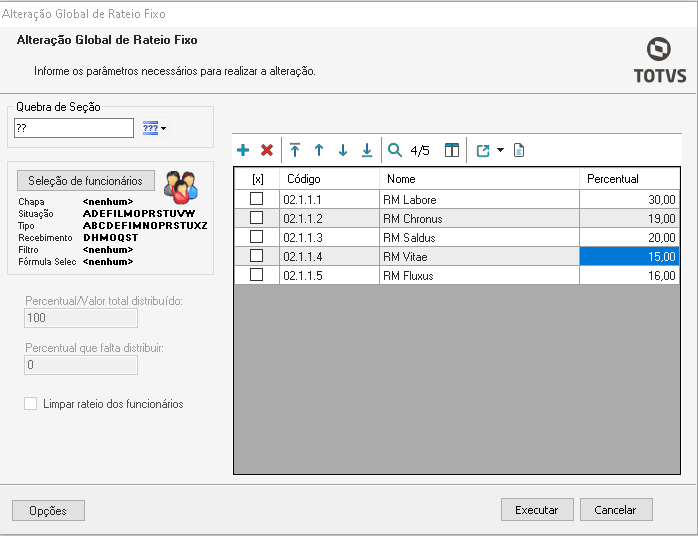
Task: Select code cell 02.1.1.1
Action: click(x=329, y=199)
